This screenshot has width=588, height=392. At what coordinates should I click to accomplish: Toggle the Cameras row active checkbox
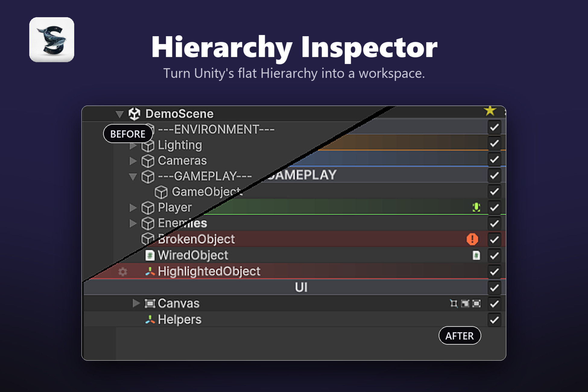[x=494, y=159]
